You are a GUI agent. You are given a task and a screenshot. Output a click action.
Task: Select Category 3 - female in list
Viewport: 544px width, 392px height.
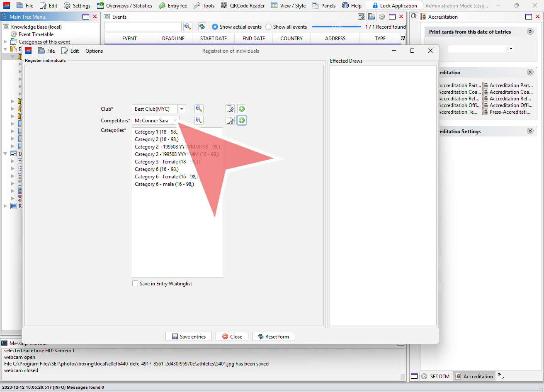[167, 162]
